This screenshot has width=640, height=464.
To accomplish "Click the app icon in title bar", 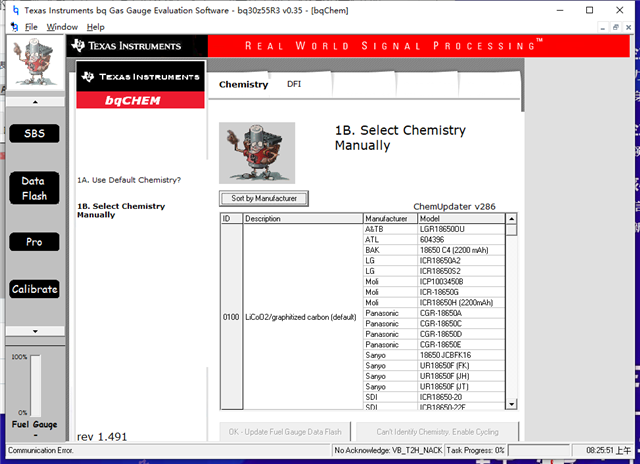I will 15,10.
